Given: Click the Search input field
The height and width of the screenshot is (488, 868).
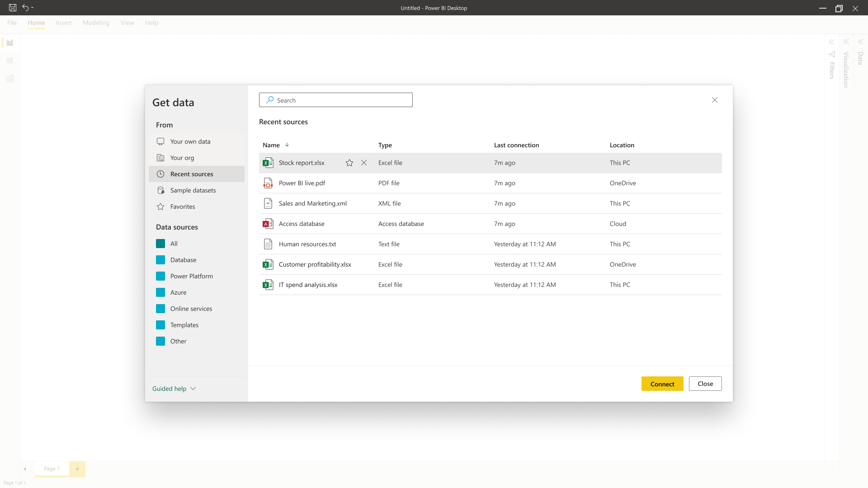Looking at the screenshot, I should (x=336, y=100).
